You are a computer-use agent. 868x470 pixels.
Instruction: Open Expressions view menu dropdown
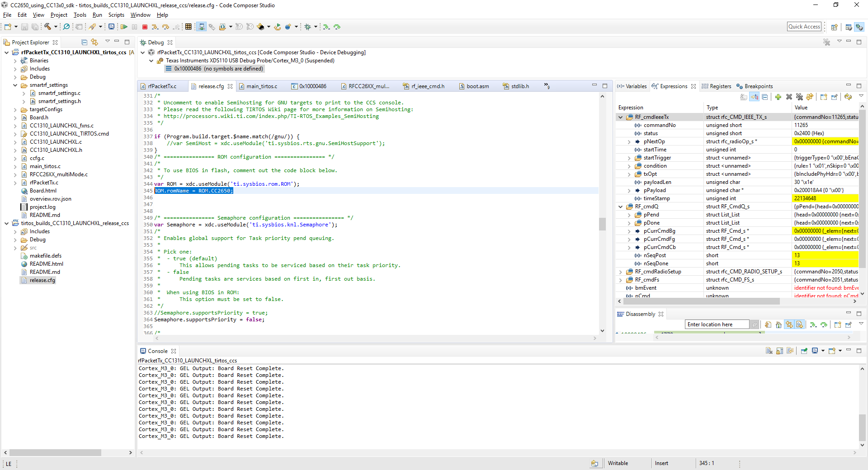pyautogui.click(x=861, y=96)
